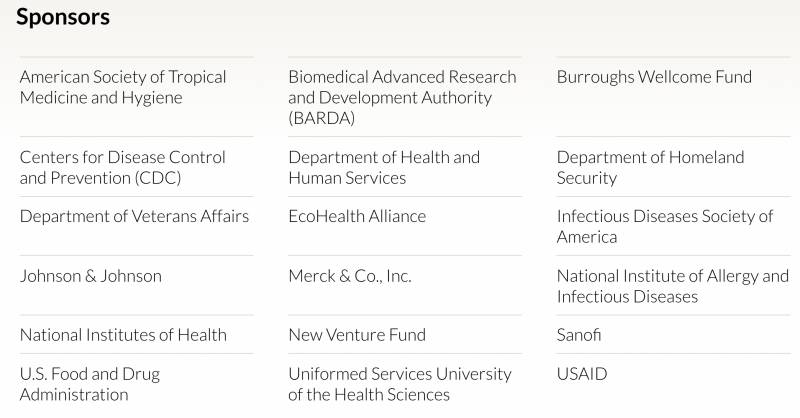Click National Institute of Allergy and Infectious Diseases
This screenshot has width=800, height=418.
coord(672,286)
